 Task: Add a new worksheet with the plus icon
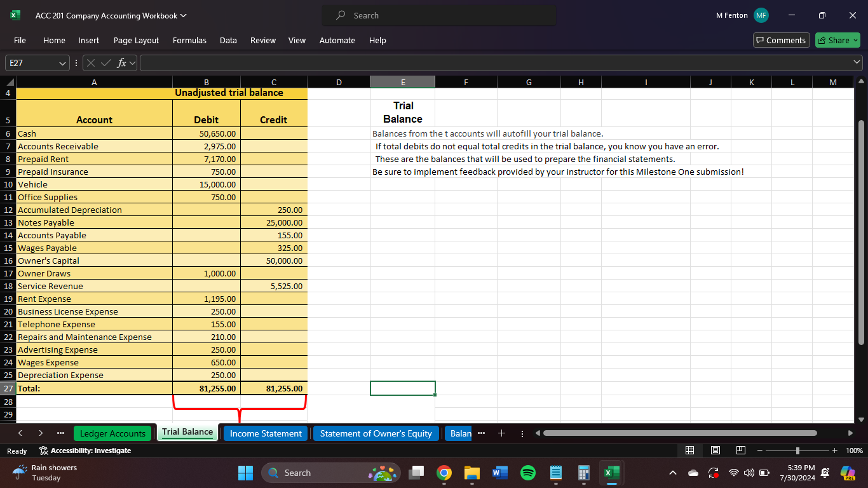point(501,433)
